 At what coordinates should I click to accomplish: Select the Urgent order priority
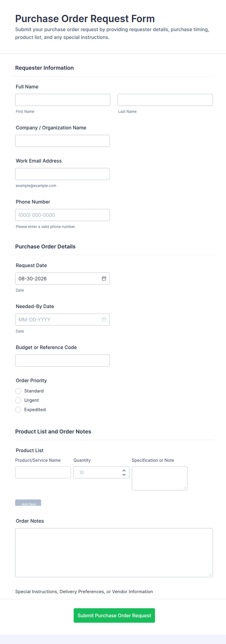pos(18,400)
